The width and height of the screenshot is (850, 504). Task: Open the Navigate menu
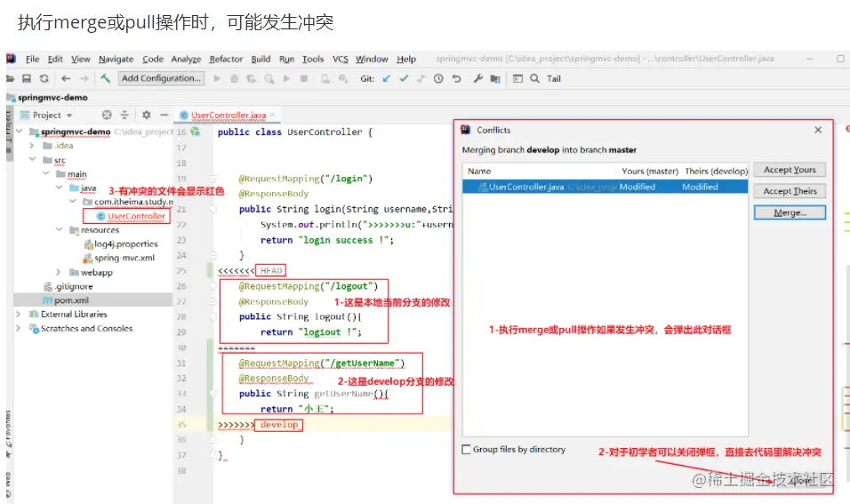pos(116,59)
